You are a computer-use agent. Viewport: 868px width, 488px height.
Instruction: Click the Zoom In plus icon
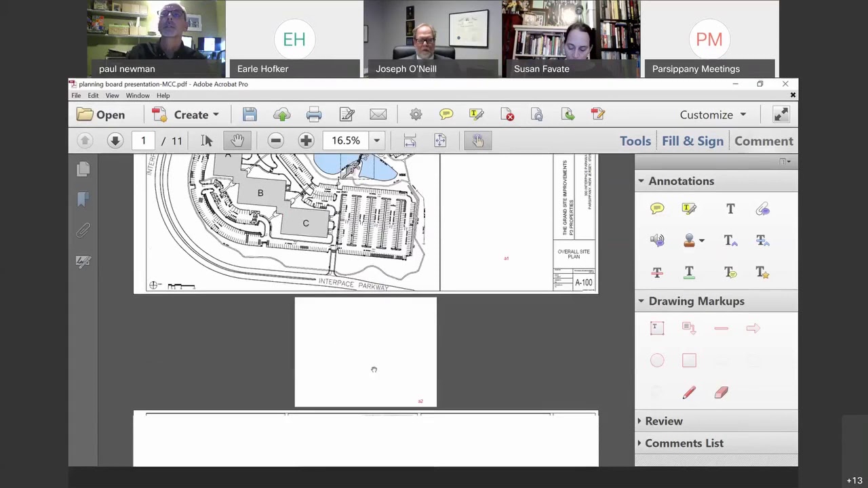coord(306,141)
